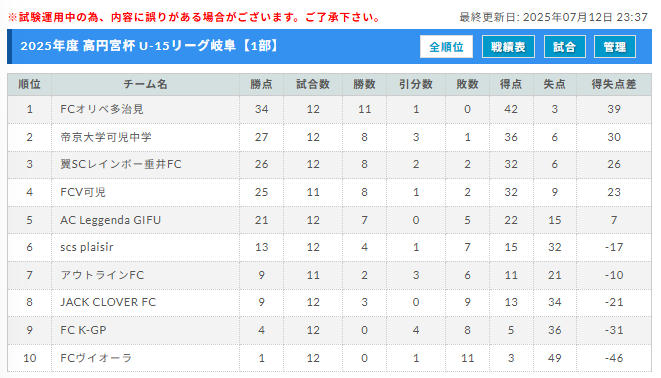Click the 勝点 column header
The height and width of the screenshot is (378, 661).
point(261,84)
